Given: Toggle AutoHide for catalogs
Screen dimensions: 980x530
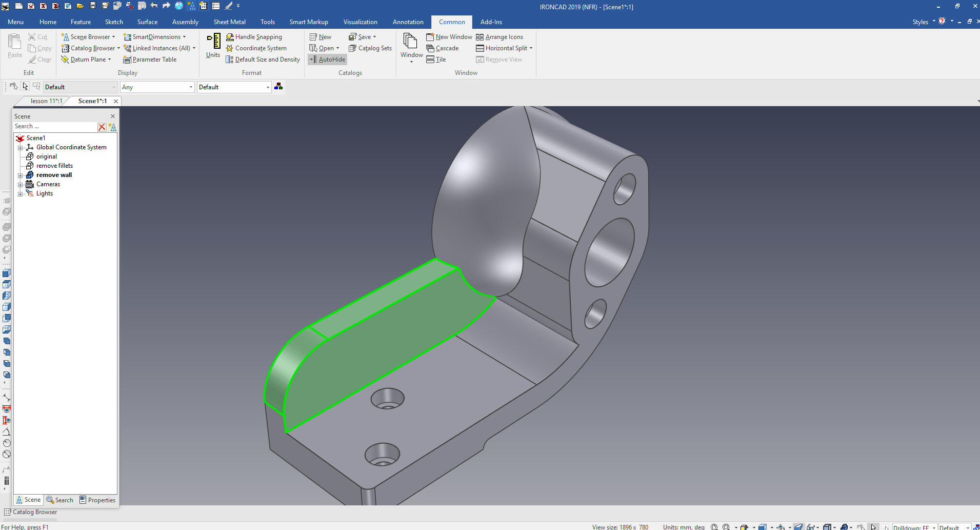Looking at the screenshot, I should [327, 60].
